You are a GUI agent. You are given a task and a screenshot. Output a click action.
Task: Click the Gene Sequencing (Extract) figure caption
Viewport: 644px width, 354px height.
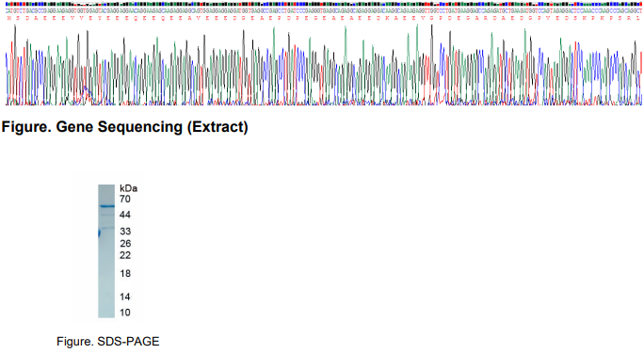(x=125, y=127)
